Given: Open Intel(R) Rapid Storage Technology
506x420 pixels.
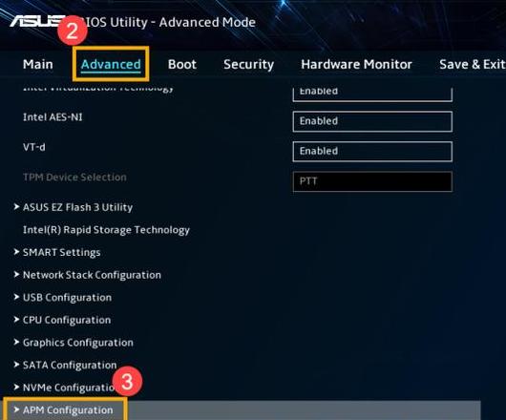Looking at the screenshot, I should pyautogui.click(x=106, y=230).
